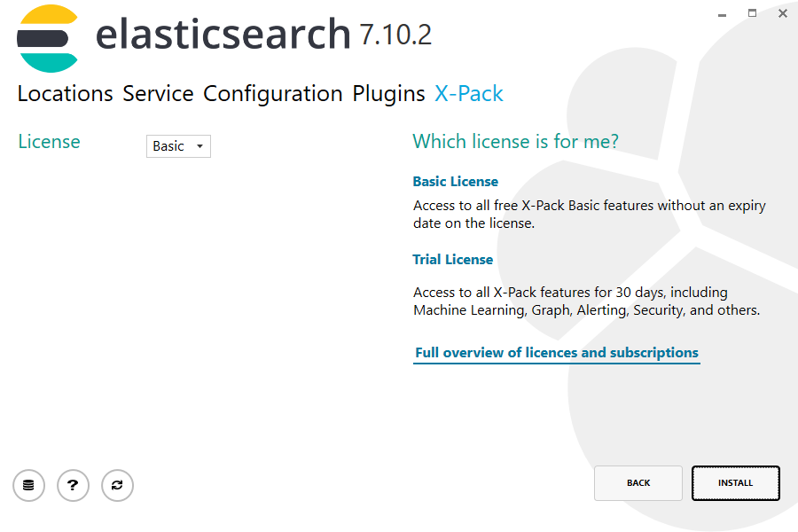The width and height of the screenshot is (798, 532).
Task: Open the Configuration tab
Action: click(270, 94)
